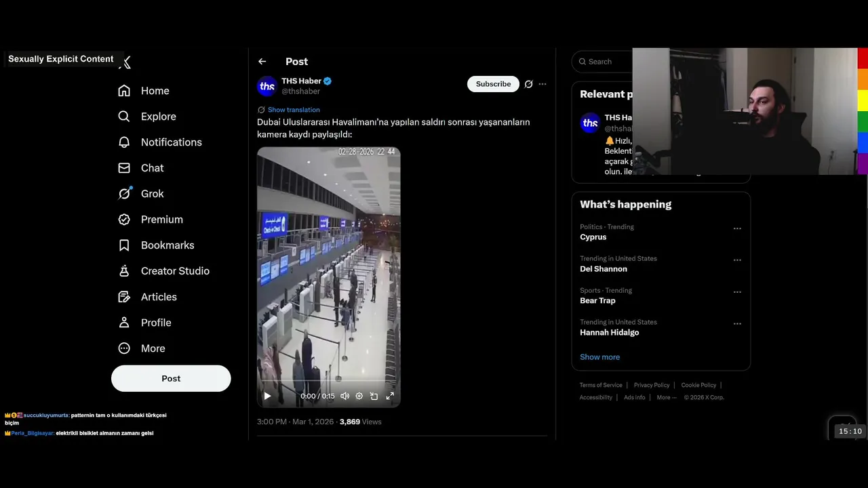Open Grok from sidebar
Screen dimensions: 868x488
tap(141, 194)
